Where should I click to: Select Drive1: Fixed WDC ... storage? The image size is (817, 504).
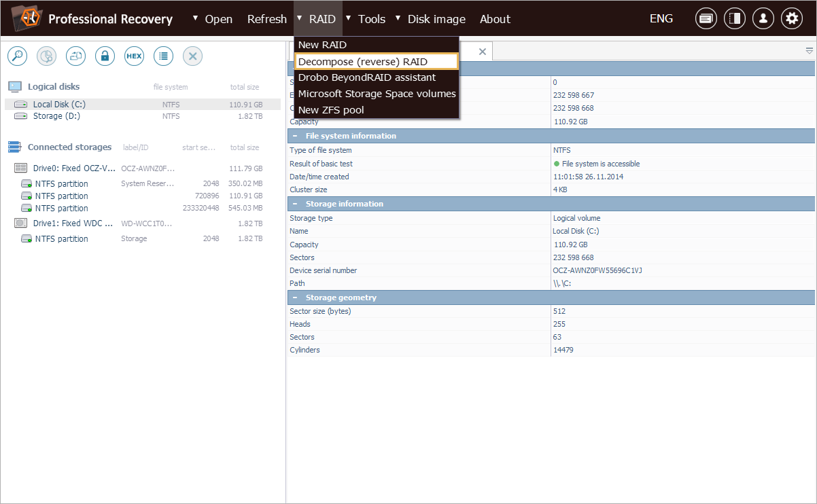coord(143,223)
